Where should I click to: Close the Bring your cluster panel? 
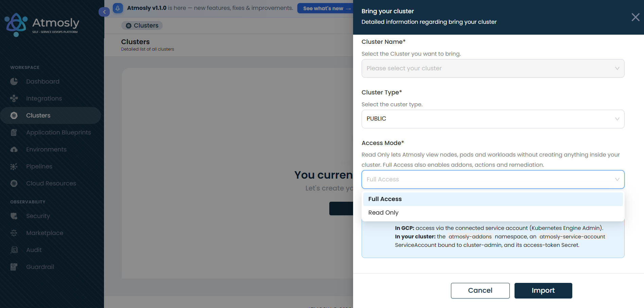pos(635,17)
